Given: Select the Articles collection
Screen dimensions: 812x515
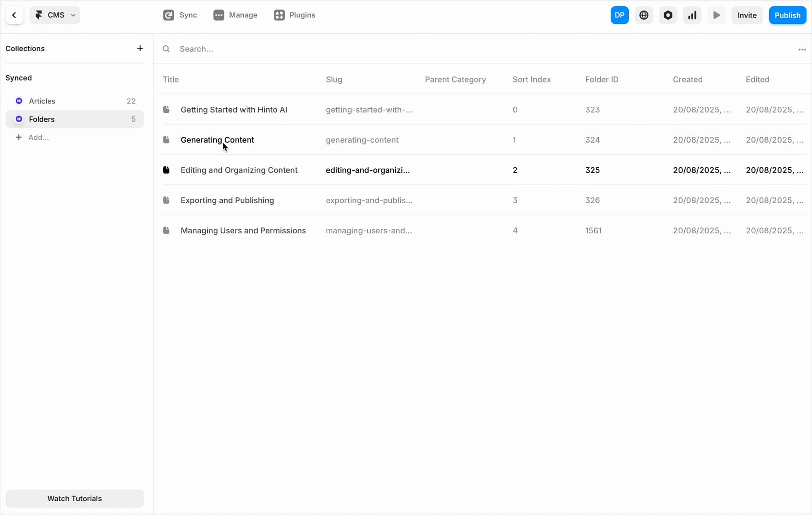Looking at the screenshot, I should click(74, 101).
